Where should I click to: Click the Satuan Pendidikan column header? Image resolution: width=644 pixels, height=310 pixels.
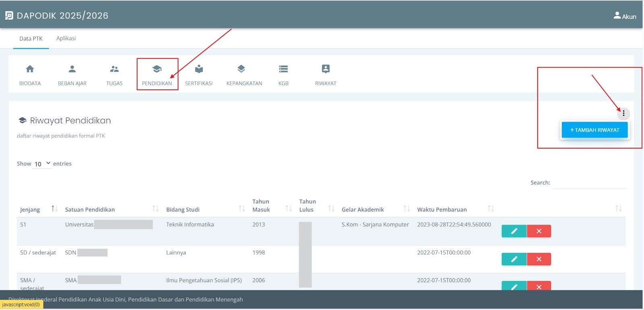pos(90,210)
